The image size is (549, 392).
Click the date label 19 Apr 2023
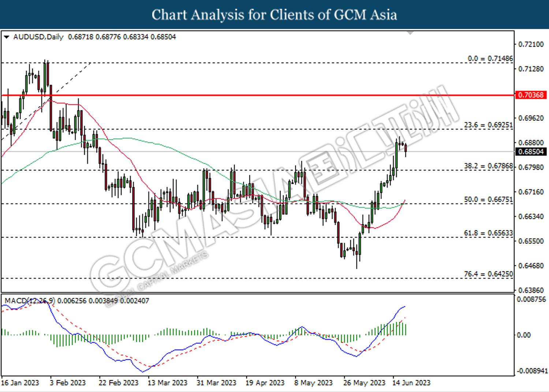point(265,382)
